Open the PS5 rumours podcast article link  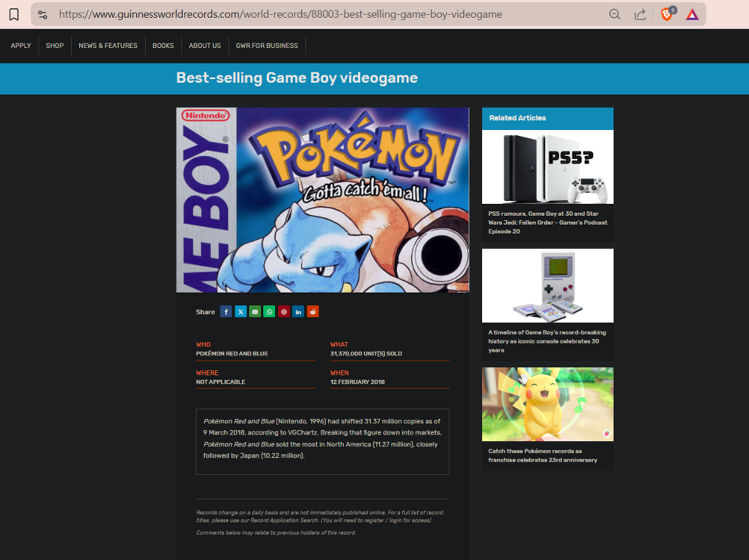pos(547,222)
